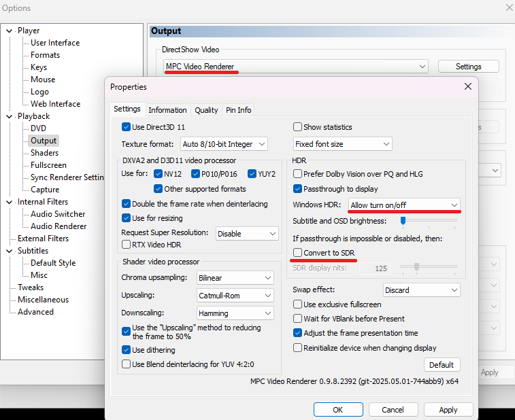Viewport: 515px width, 420px height.
Task: Close the Properties dialog
Action: pyautogui.click(x=468, y=86)
